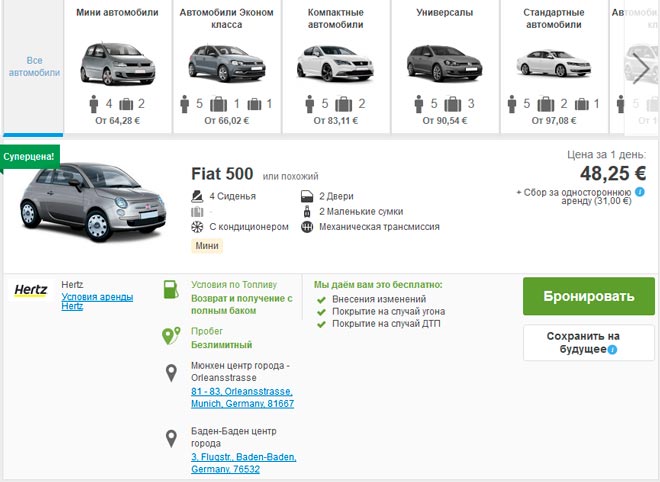Click the mileage map pin icon

point(171,336)
